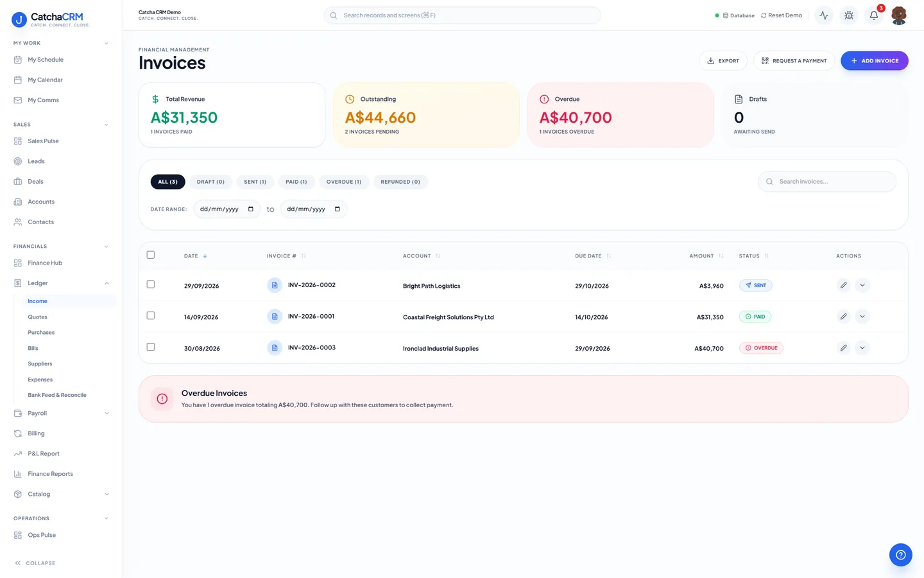
Task: Click Reset Demo link
Action: click(x=782, y=15)
